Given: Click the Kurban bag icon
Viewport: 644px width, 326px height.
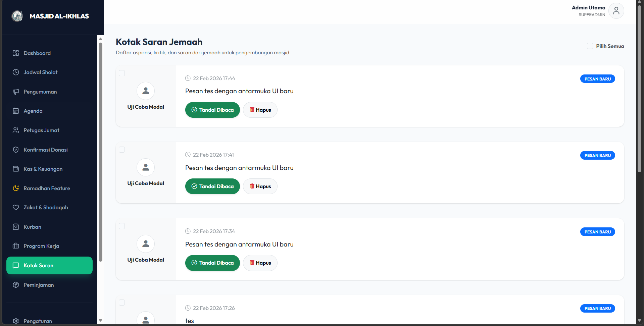Looking at the screenshot, I should pos(16,227).
